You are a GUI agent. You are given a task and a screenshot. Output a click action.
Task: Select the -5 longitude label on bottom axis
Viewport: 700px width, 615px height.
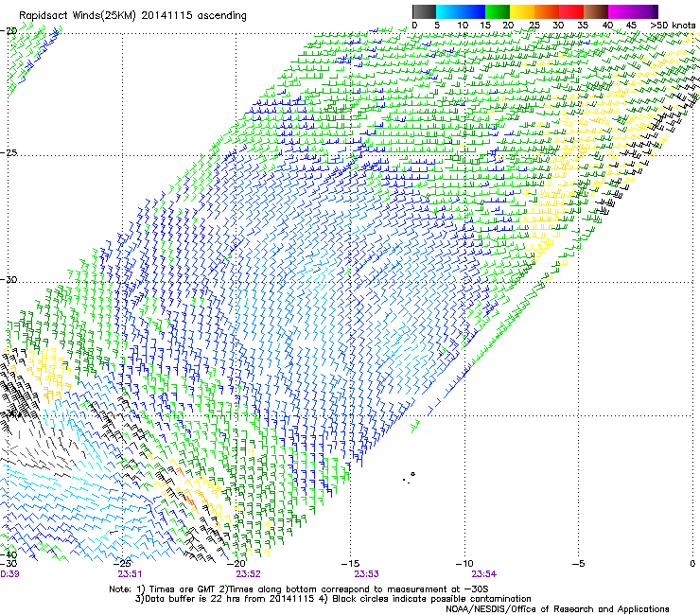click(x=579, y=564)
